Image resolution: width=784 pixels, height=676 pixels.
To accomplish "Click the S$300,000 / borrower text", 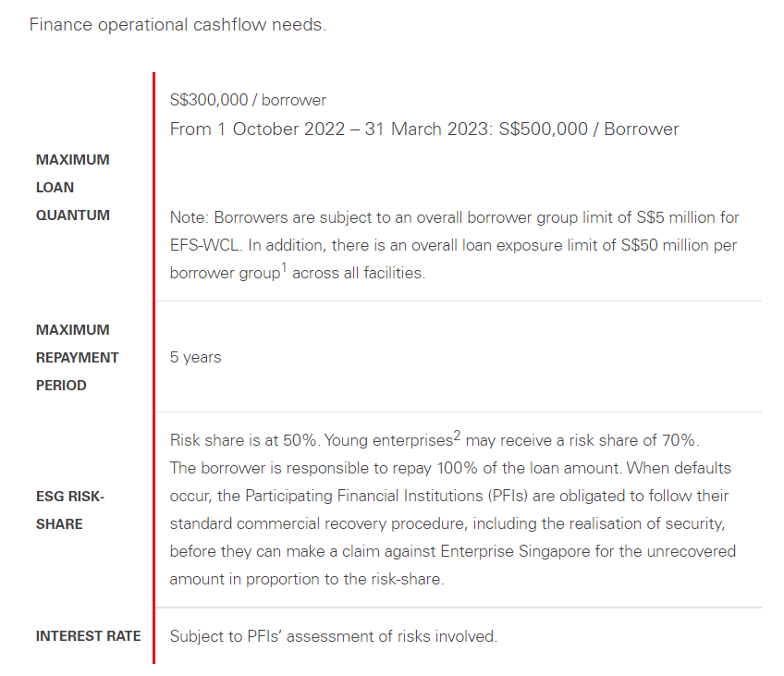I will (248, 100).
